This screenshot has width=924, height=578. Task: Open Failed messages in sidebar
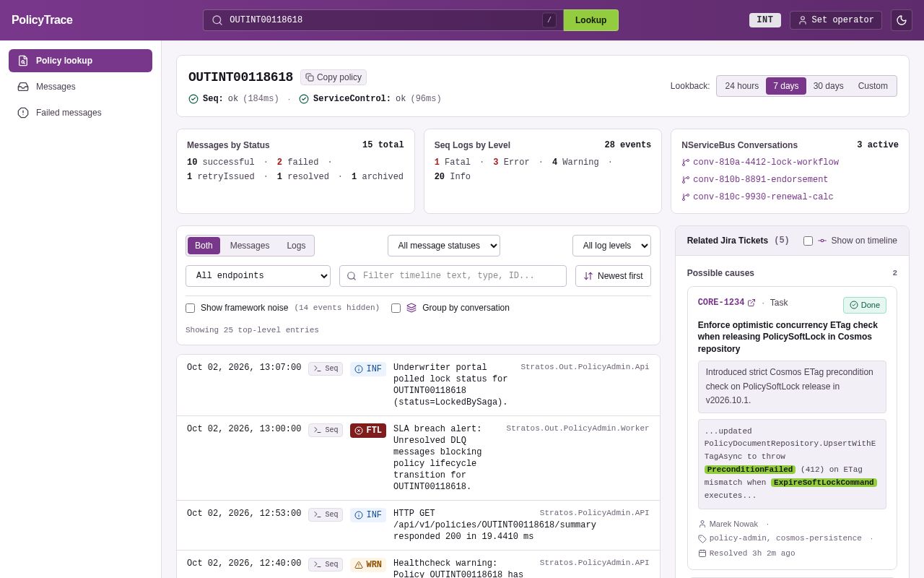point(80,113)
